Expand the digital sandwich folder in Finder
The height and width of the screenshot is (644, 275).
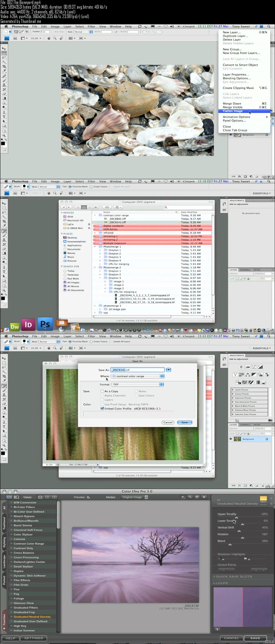click(95, 226)
